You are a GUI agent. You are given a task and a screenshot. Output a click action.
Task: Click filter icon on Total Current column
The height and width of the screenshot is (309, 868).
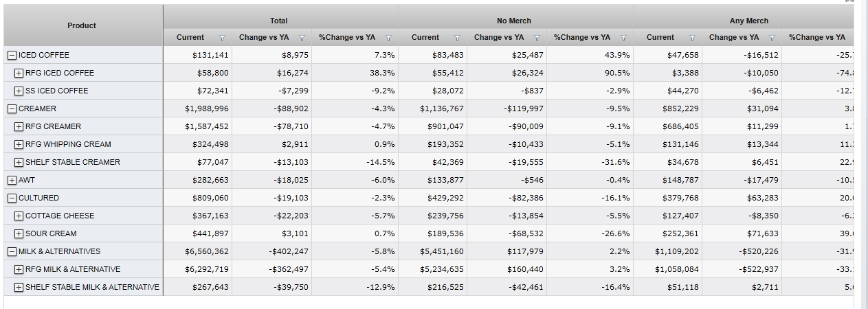tap(221, 38)
